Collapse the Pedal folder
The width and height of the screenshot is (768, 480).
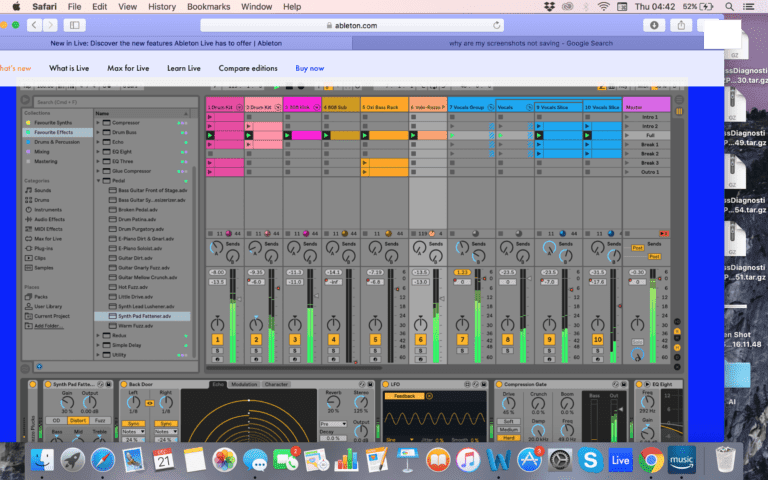tap(98, 181)
